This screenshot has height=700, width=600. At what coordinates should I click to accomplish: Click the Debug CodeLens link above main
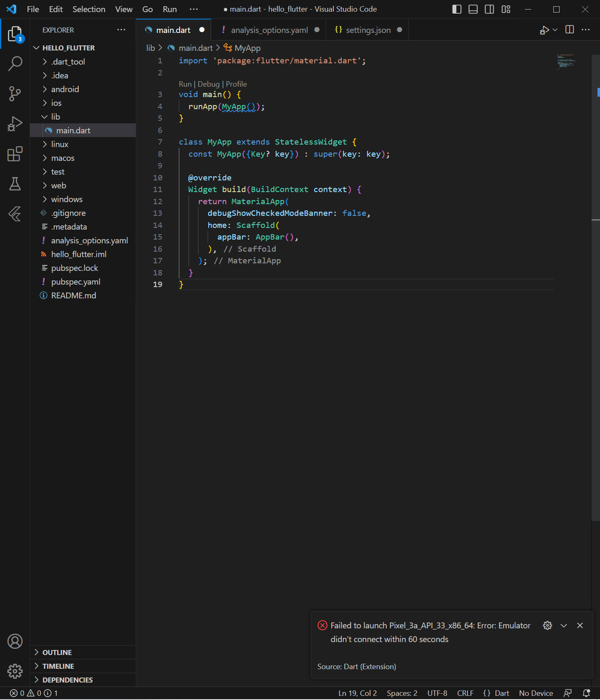click(208, 84)
